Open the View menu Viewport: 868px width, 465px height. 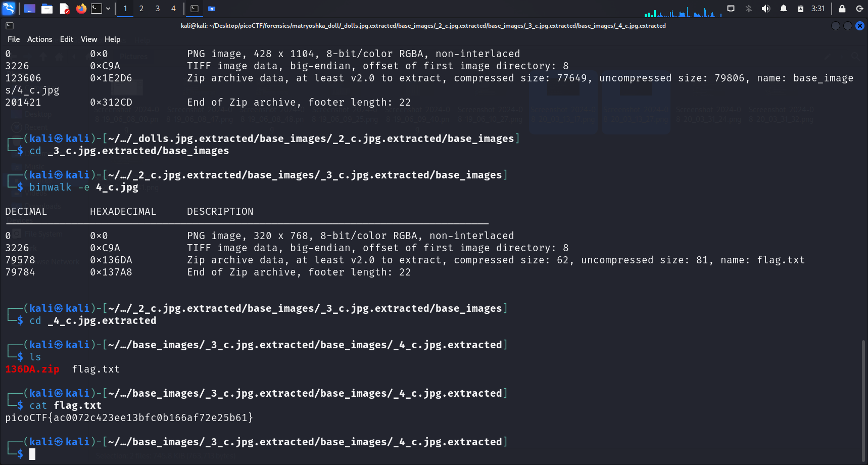(88, 39)
